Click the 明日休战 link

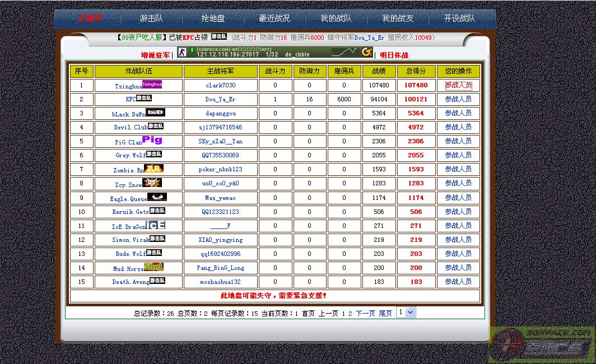click(394, 55)
